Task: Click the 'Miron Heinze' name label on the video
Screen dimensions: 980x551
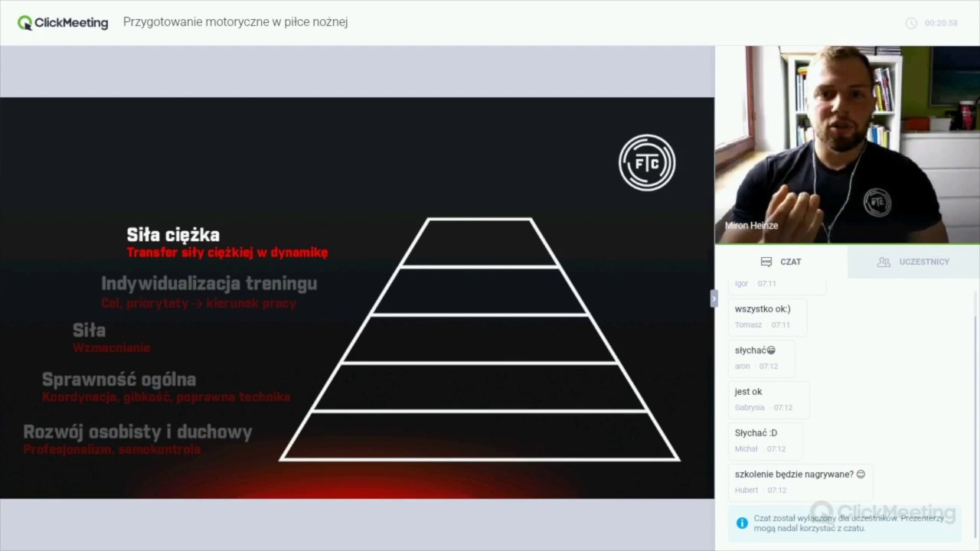Action: click(751, 226)
